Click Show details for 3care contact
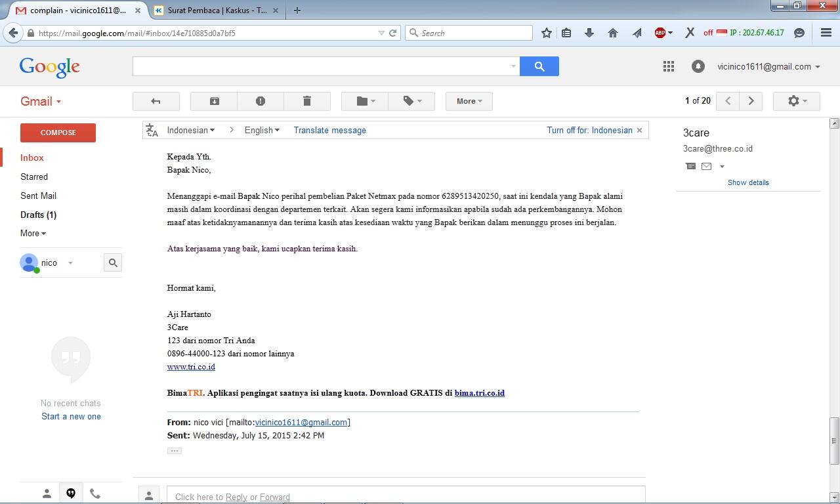The image size is (840, 504). pyautogui.click(x=748, y=182)
